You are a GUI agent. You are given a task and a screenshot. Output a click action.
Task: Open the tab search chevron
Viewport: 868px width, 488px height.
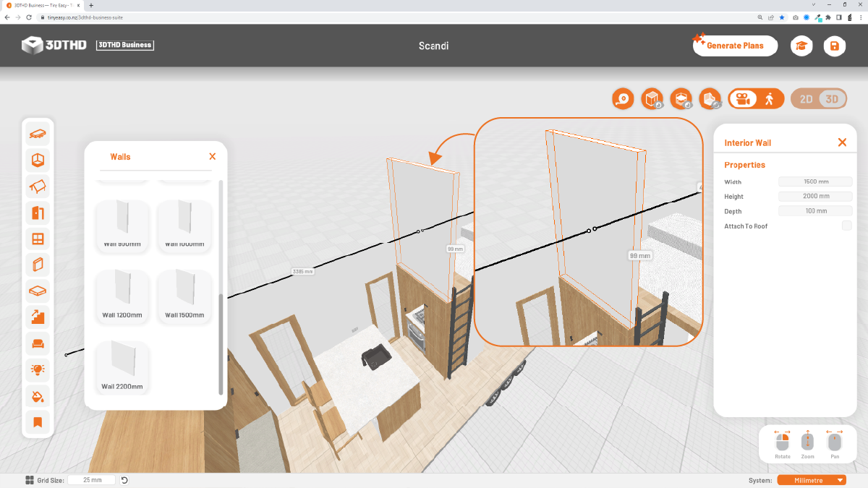coord(814,4)
